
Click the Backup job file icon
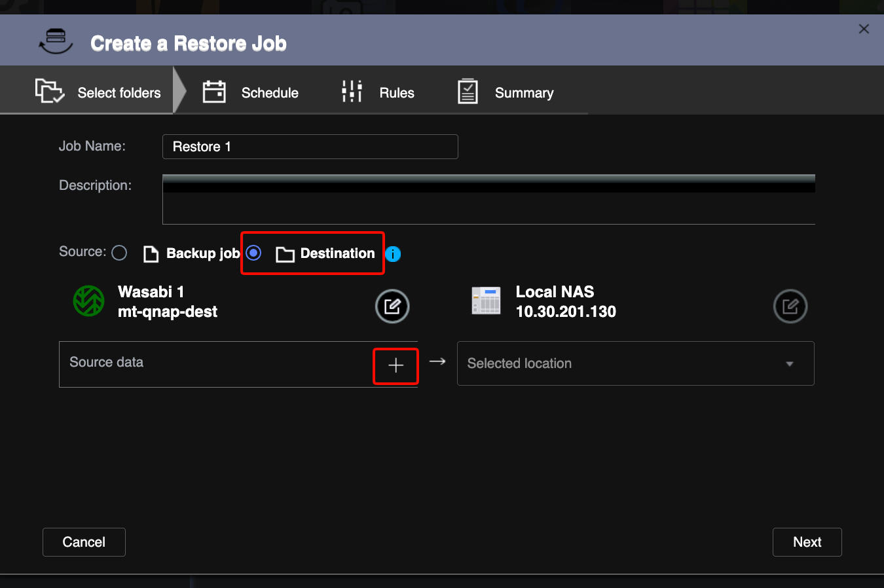tap(151, 254)
